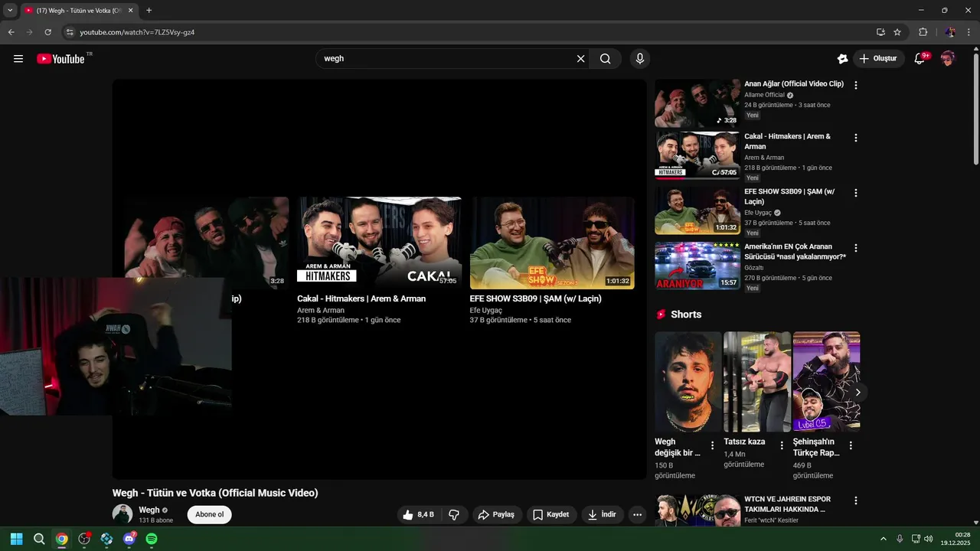Open options menu for Amerika'nın EN Çok Aranan video
This screenshot has width=980, height=551.
pos(856,248)
